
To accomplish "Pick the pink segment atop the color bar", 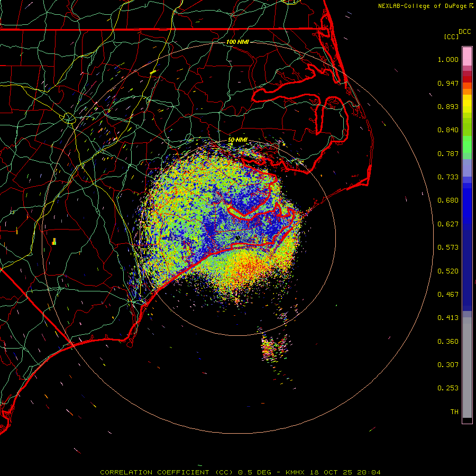I will pos(467,57).
